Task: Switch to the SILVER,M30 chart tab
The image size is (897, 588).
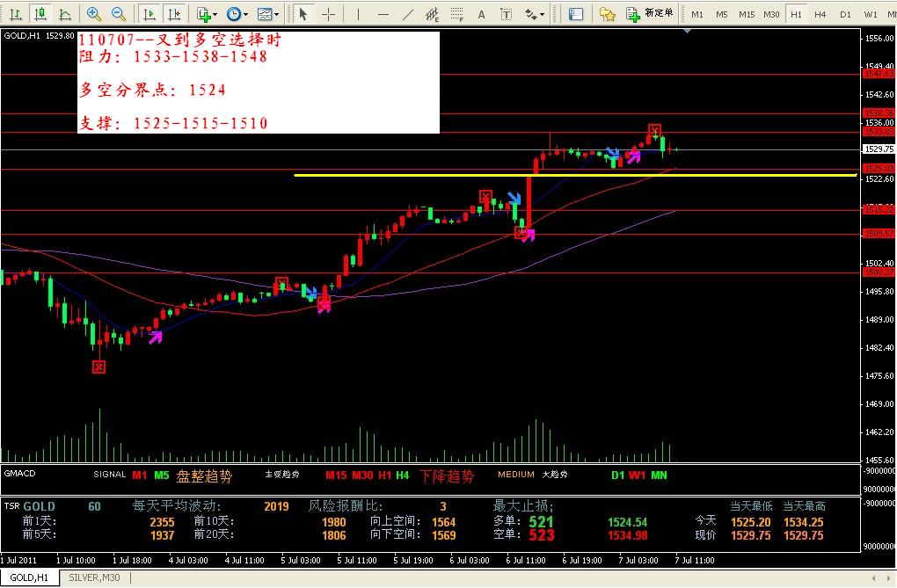Action: tap(94, 577)
